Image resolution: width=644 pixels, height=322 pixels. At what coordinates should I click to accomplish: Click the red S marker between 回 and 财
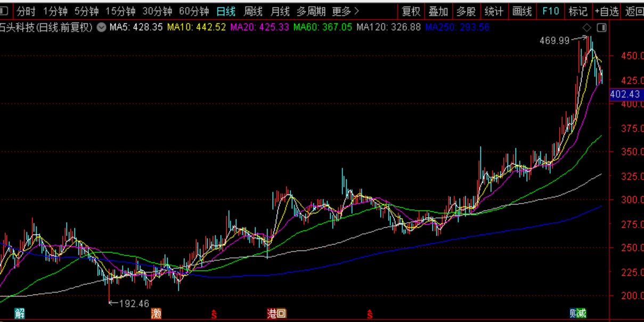coord(369,313)
